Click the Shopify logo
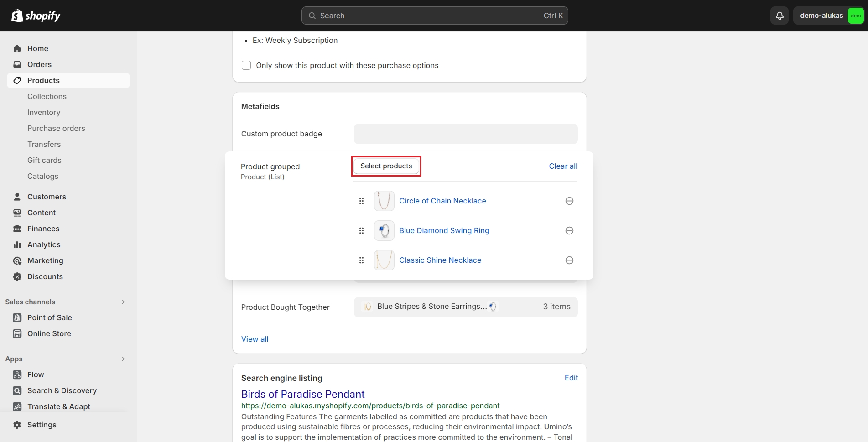The height and width of the screenshot is (442, 868). pyautogui.click(x=36, y=16)
